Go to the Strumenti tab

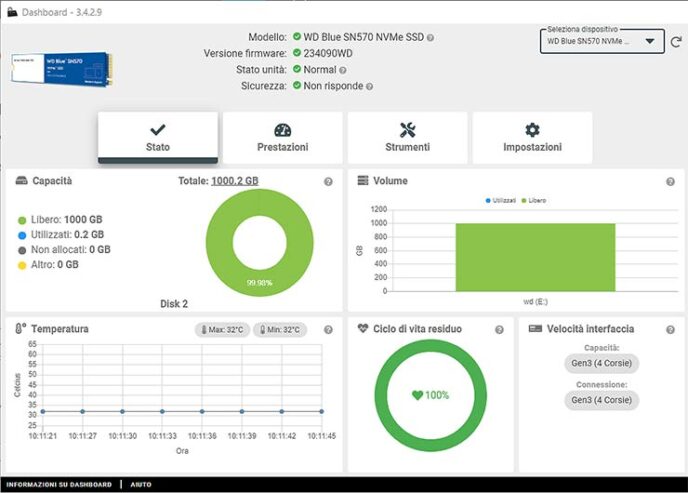coord(407,138)
